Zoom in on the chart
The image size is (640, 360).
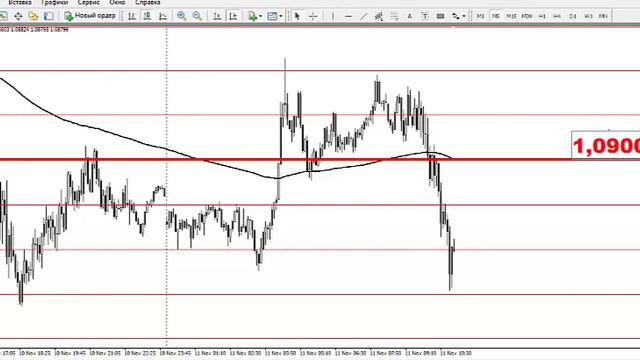tap(182, 16)
